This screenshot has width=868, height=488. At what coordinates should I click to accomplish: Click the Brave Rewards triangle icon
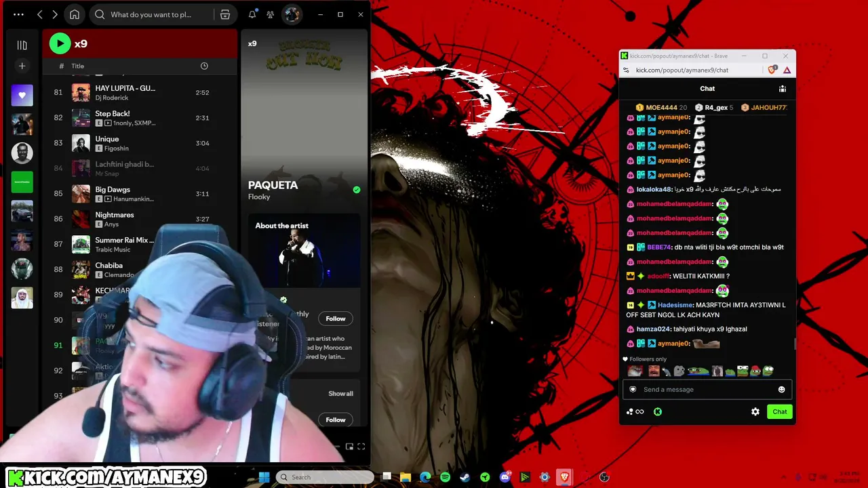click(787, 70)
